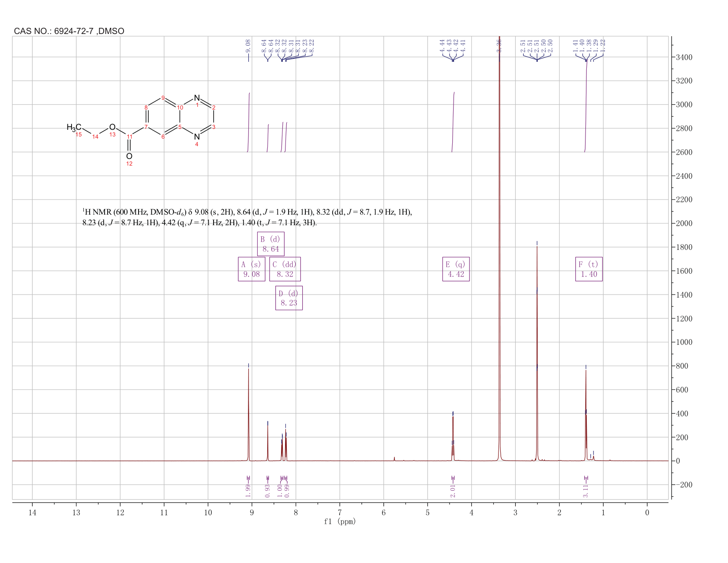Click the 9.08 peak label at top

(248, 45)
